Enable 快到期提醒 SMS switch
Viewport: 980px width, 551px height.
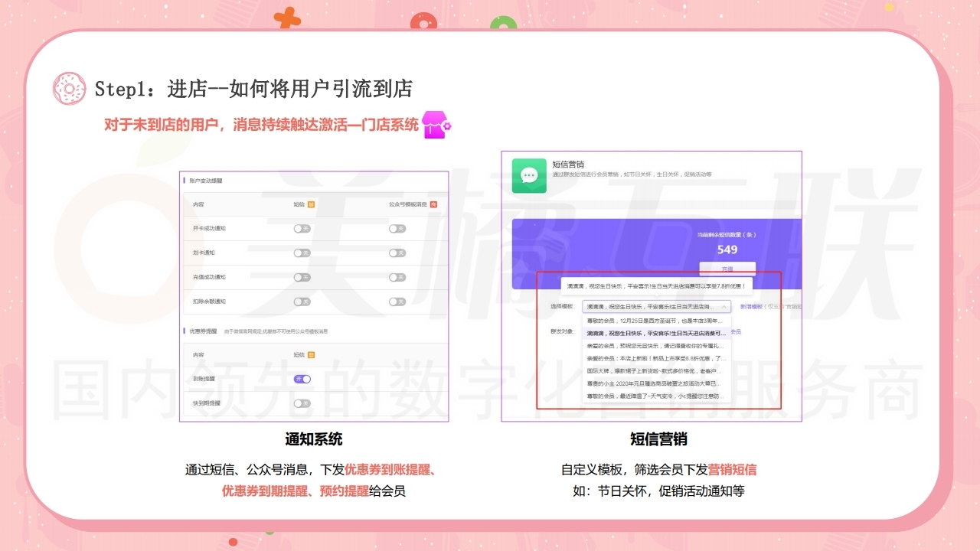coord(302,403)
